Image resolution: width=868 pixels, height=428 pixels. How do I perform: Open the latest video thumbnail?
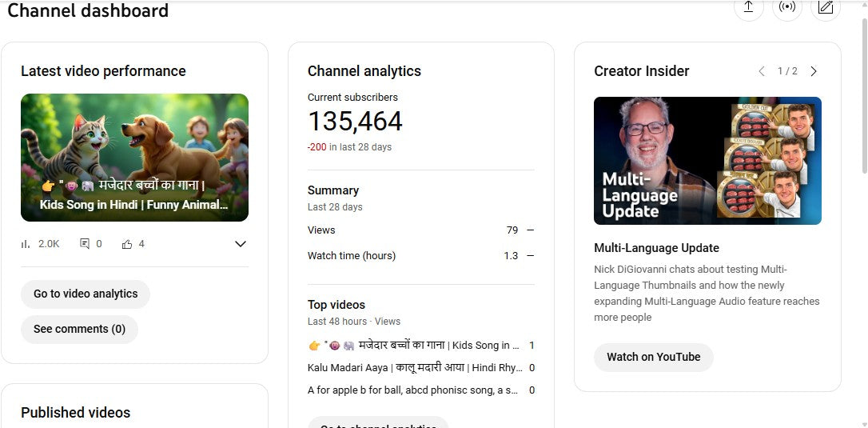click(134, 158)
